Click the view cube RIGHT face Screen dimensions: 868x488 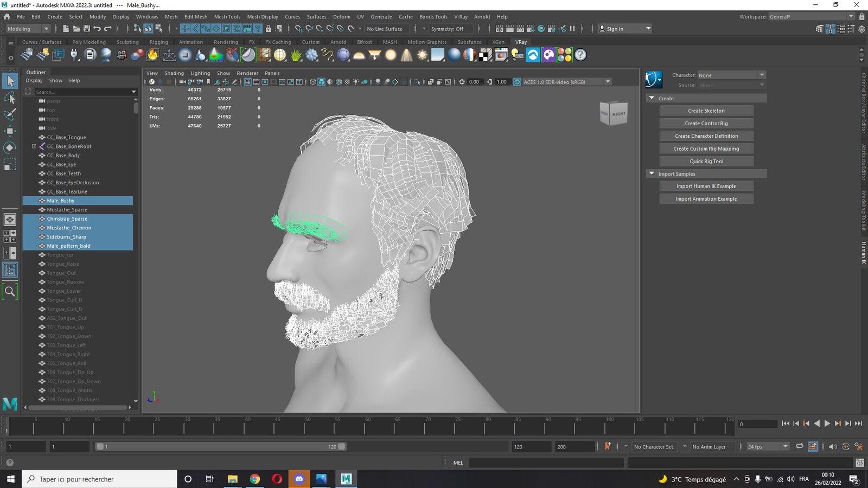tap(618, 114)
